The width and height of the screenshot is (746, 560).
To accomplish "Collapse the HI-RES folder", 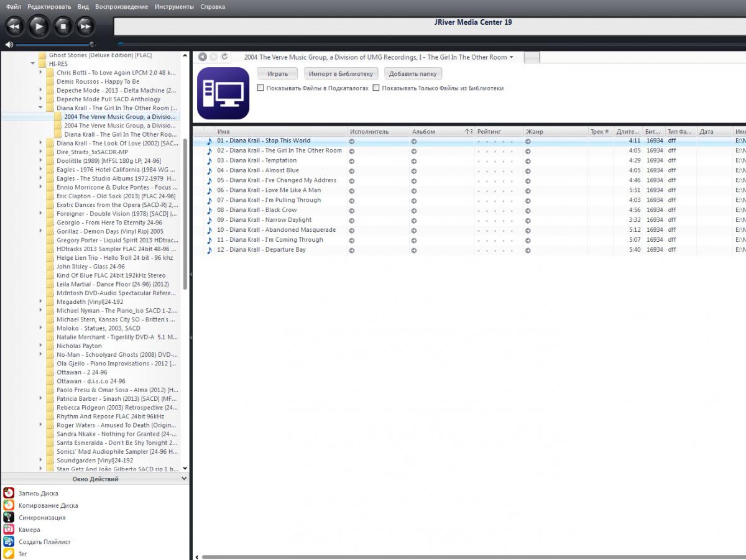I will 33,64.
